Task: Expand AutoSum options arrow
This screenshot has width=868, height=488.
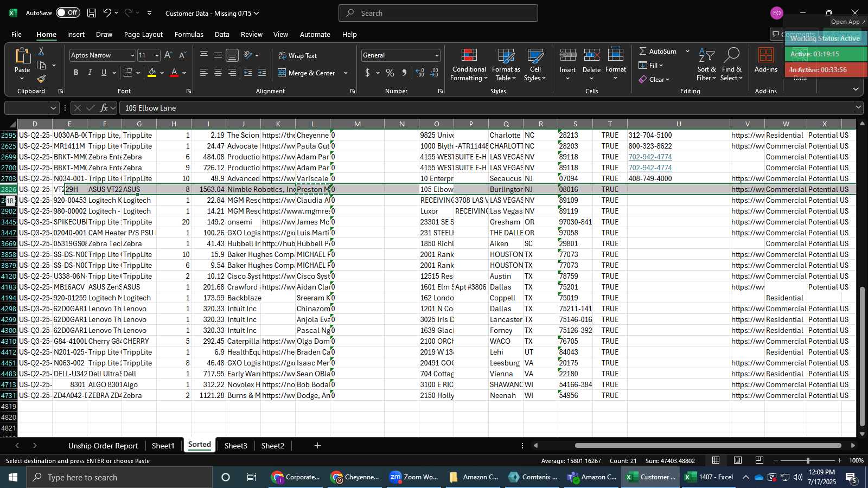Action: point(687,51)
